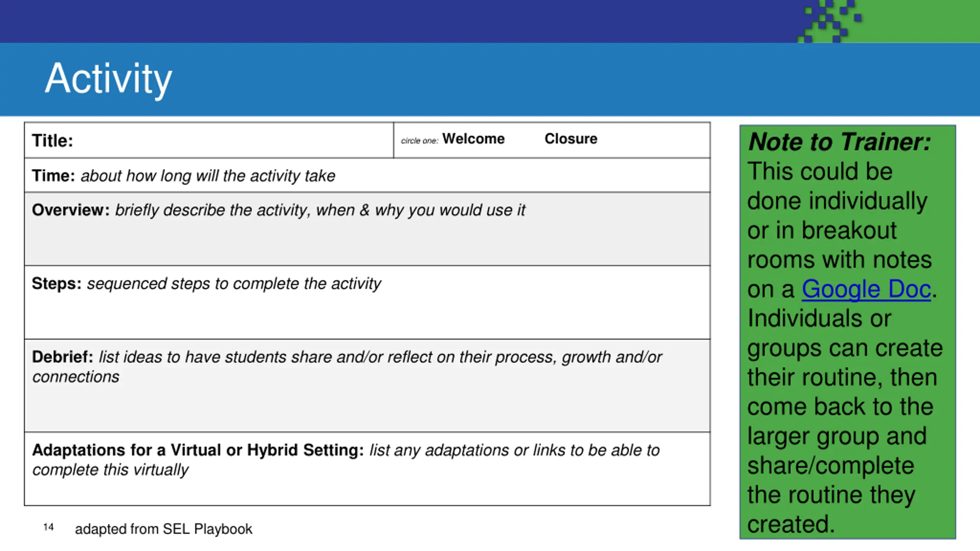
Task: Open the Google Doc hyperlink
Action: [x=866, y=289]
